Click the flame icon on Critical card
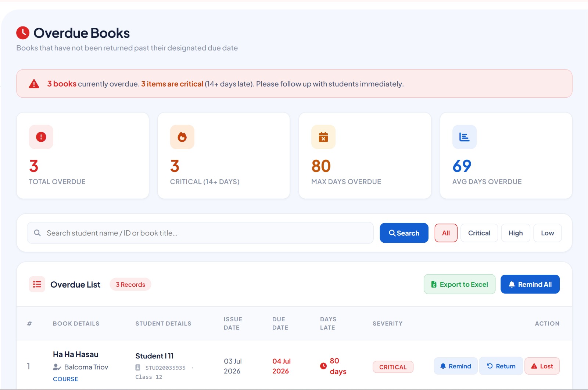The image size is (588, 390). [x=182, y=137]
